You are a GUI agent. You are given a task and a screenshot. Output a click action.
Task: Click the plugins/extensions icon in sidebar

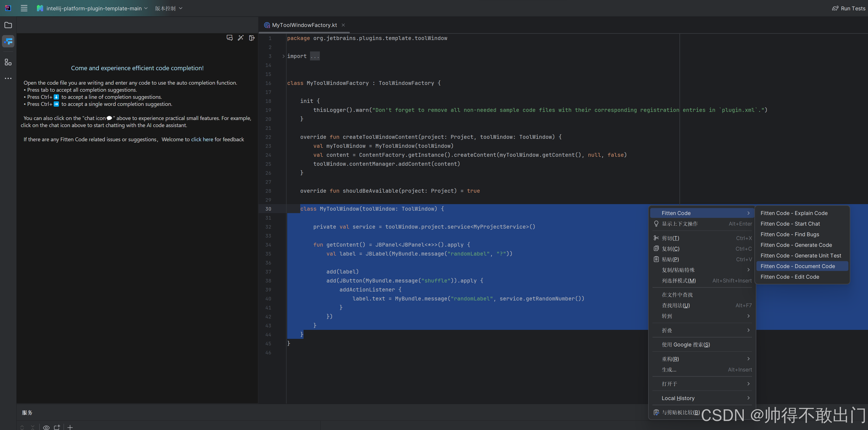tap(8, 62)
